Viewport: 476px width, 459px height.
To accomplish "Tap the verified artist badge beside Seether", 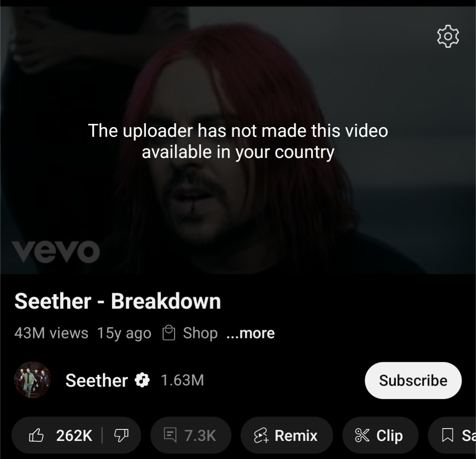I will click(142, 380).
